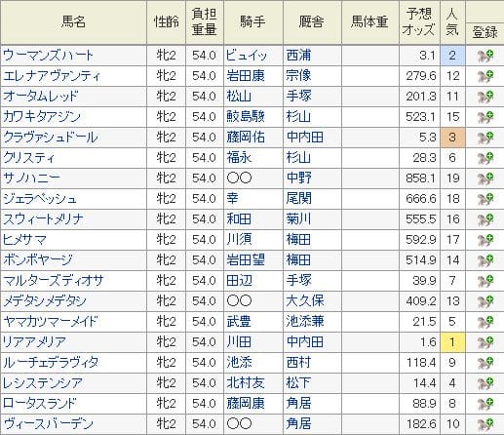The width and height of the screenshot is (504, 435).
Task: Open horse link レシステンシア
Action: (x=43, y=383)
